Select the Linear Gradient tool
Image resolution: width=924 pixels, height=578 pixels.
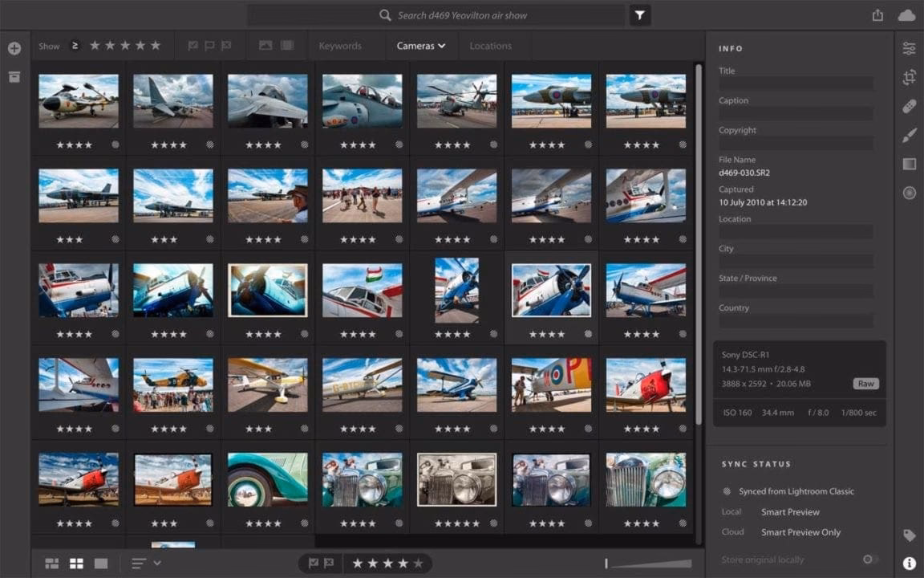pos(910,164)
